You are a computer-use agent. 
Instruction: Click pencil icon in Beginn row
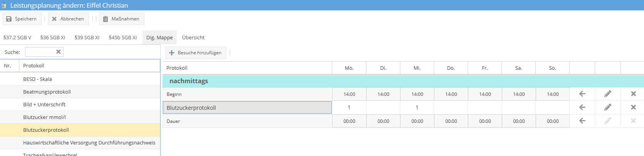point(608,94)
